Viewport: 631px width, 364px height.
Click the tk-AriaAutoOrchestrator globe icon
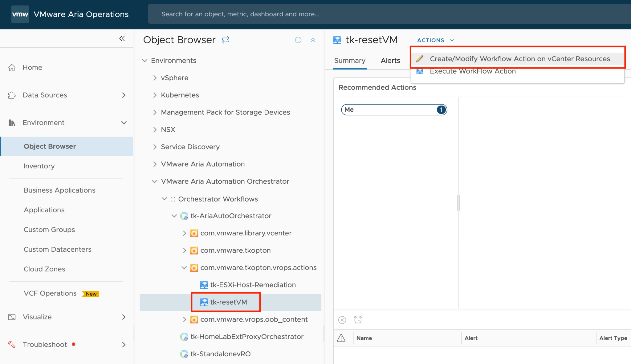click(184, 216)
